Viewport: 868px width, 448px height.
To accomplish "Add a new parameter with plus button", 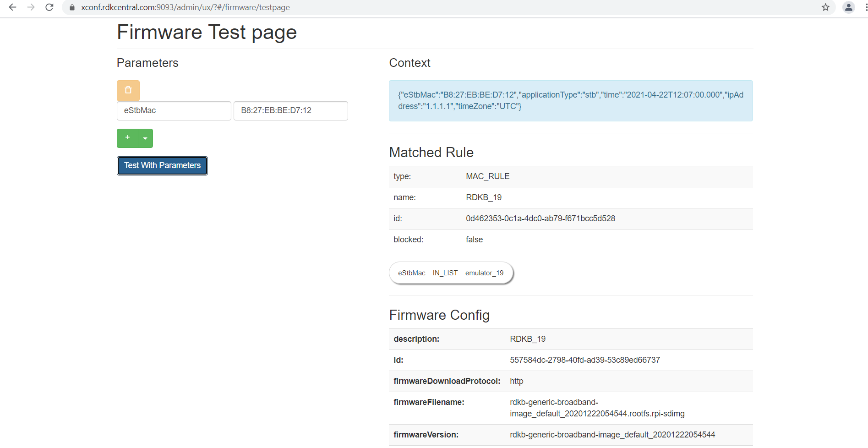I will click(x=127, y=138).
